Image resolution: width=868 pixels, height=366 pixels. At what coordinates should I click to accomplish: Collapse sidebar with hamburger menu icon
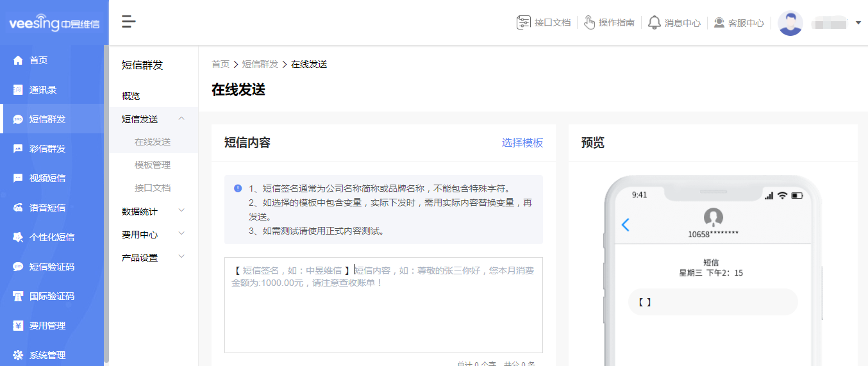tap(129, 22)
